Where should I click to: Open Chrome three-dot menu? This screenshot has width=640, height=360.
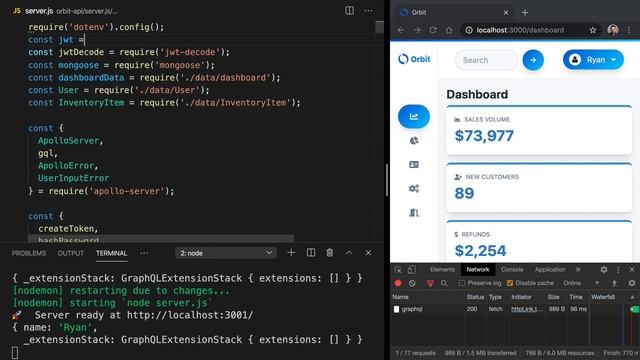tap(629, 30)
